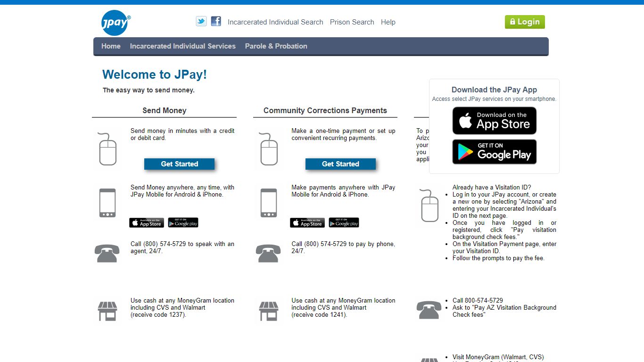Tap small App Store badge under Send Money

147,222
